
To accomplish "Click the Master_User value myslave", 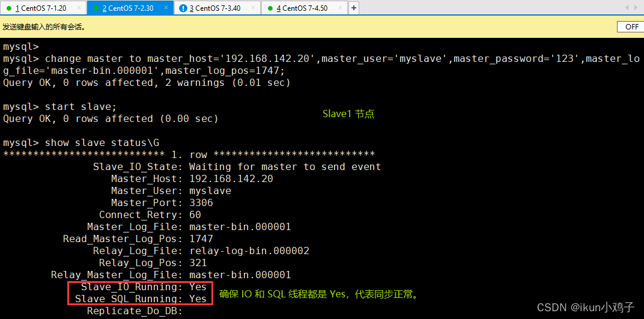I will tap(210, 191).
